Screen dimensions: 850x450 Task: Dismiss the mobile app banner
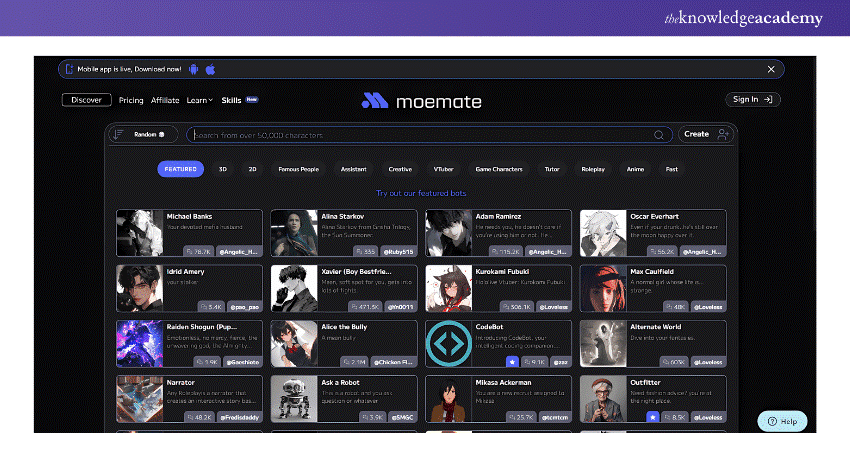pyautogui.click(x=771, y=69)
